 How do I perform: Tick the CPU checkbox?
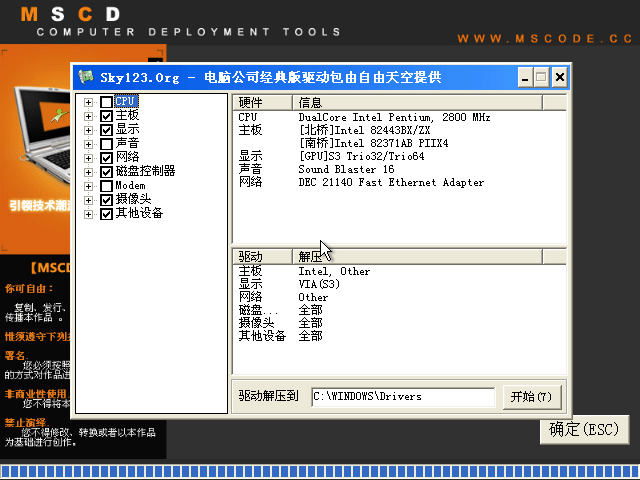coord(106,102)
